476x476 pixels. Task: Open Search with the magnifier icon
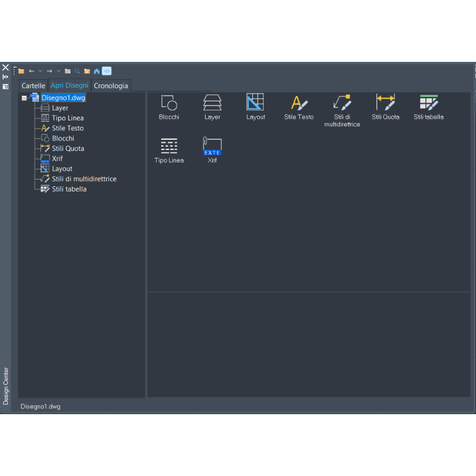(77, 71)
